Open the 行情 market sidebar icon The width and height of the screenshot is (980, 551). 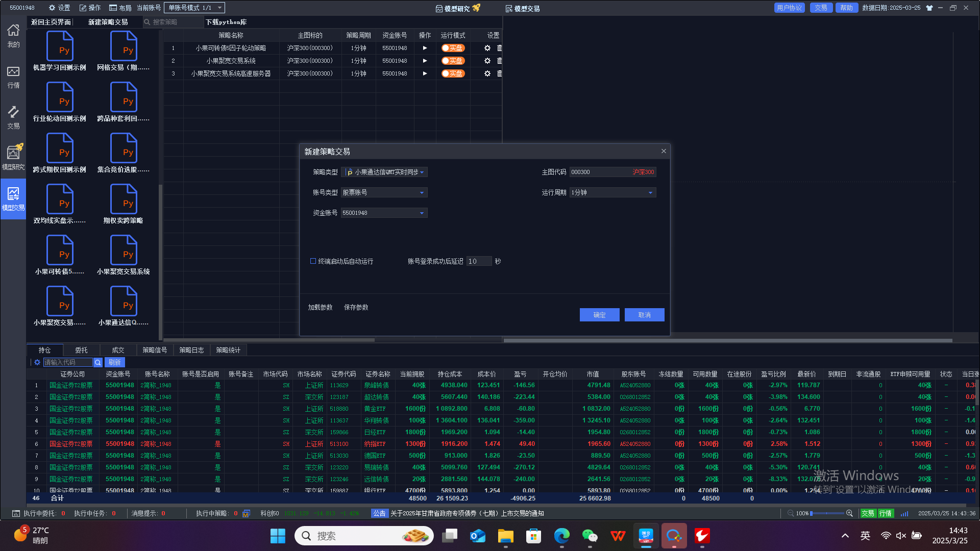(x=13, y=77)
